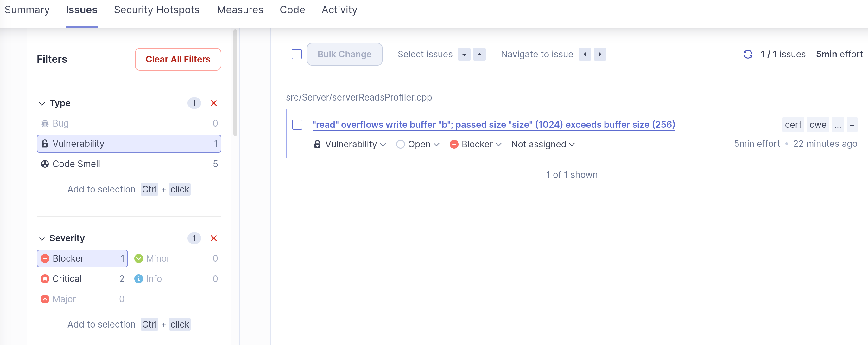This screenshot has height=345, width=868.
Task: Toggle the select-all issues checkbox
Action: [296, 54]
